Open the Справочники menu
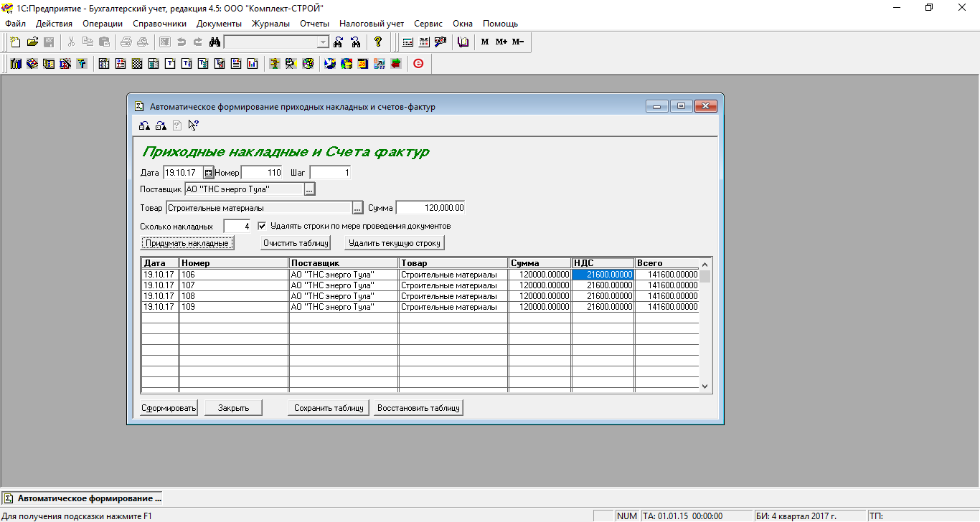This screenshot has height=522, width=980. [159, 24]
